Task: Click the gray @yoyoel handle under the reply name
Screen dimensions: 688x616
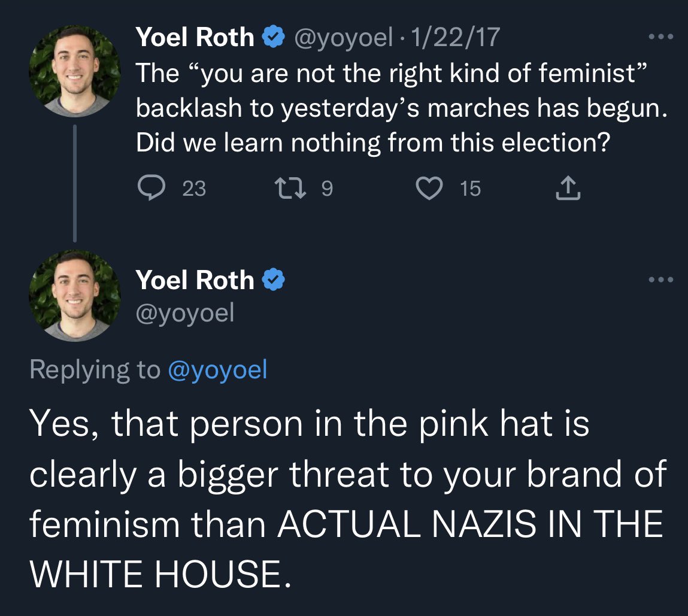Action: [185, 313]
